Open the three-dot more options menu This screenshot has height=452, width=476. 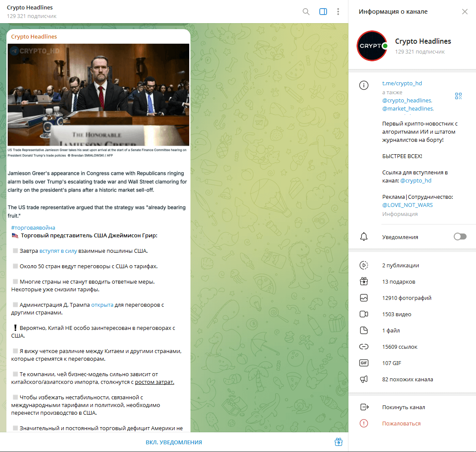[x=338, y=12]
